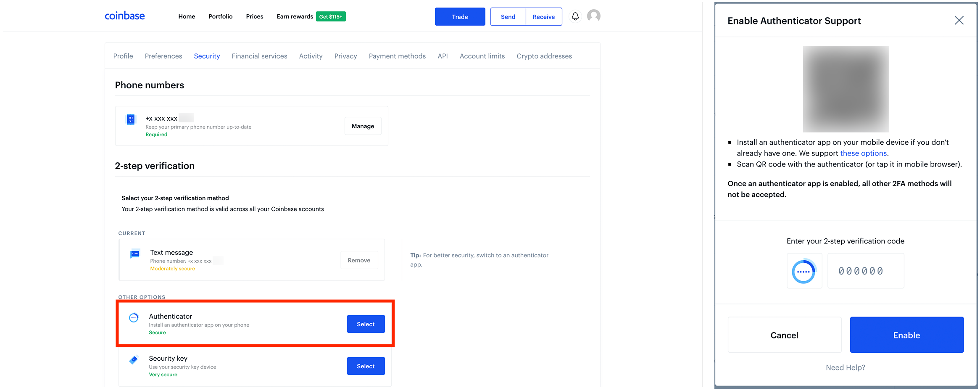Click the green 'Secure' label under Authenticator
Viewport: 980px width, 391px height.
coord(158,333)
